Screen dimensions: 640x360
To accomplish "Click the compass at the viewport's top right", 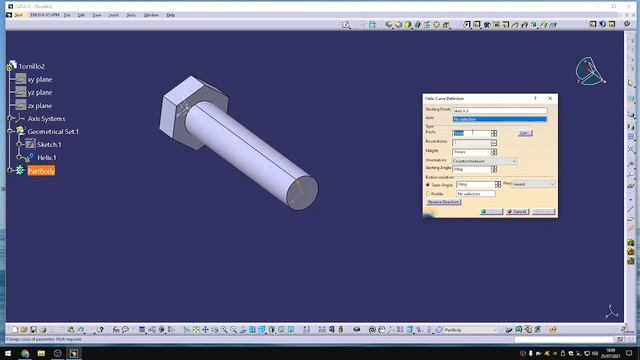I will tap(590, 71).
